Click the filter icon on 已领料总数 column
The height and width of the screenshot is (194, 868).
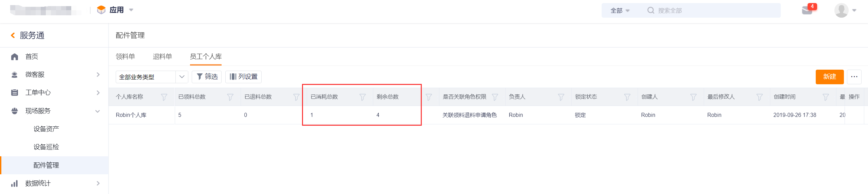[x=230, y=97]
